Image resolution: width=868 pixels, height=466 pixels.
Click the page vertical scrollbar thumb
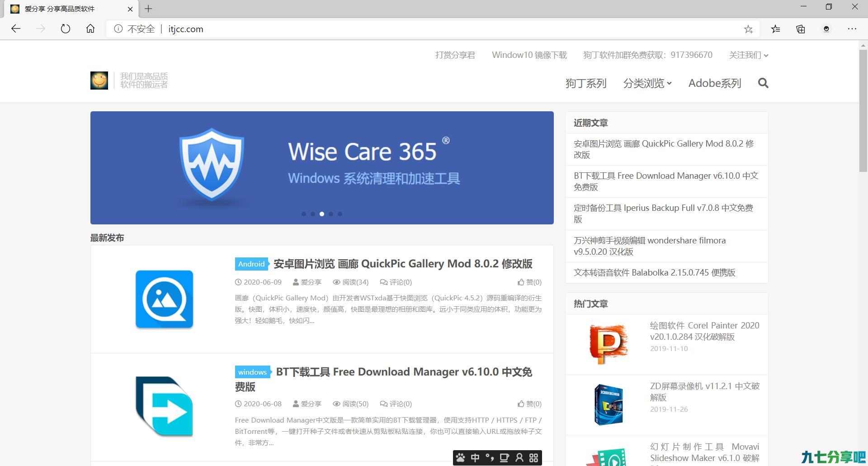pos(863,110)
